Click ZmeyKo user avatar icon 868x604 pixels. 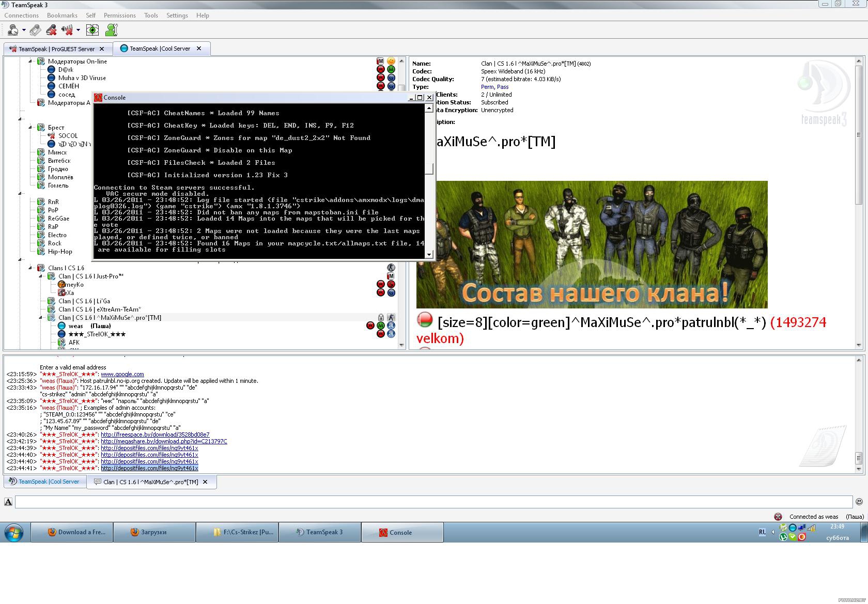pos(61,285)
